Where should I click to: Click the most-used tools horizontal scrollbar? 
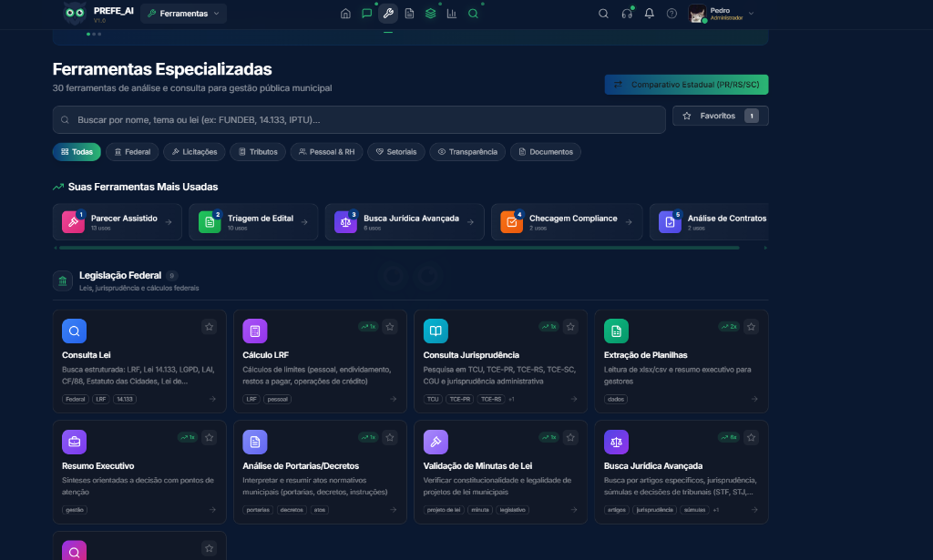coord(399,248)
